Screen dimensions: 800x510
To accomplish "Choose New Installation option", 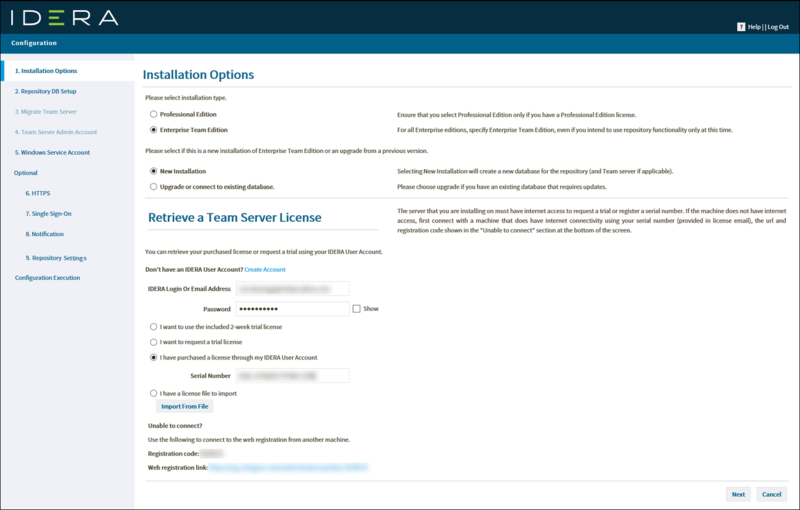I will coord(154,171).
